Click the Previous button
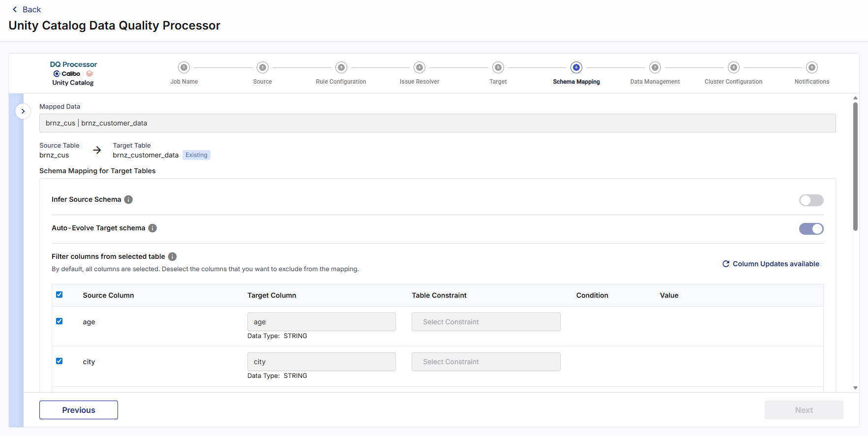 (x=79, y=410)
